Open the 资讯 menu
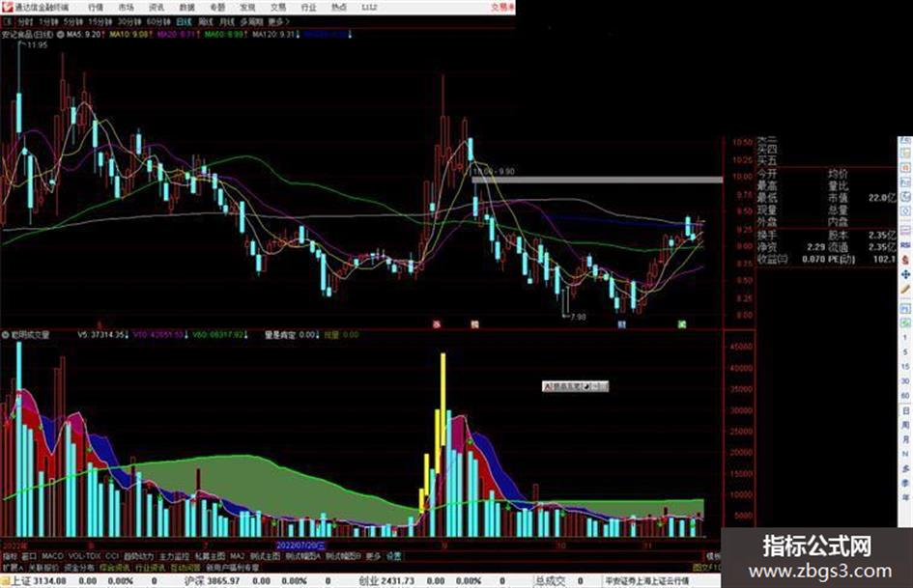The height and width of the screenshot is (588, 913). click(x=157, y=8)
